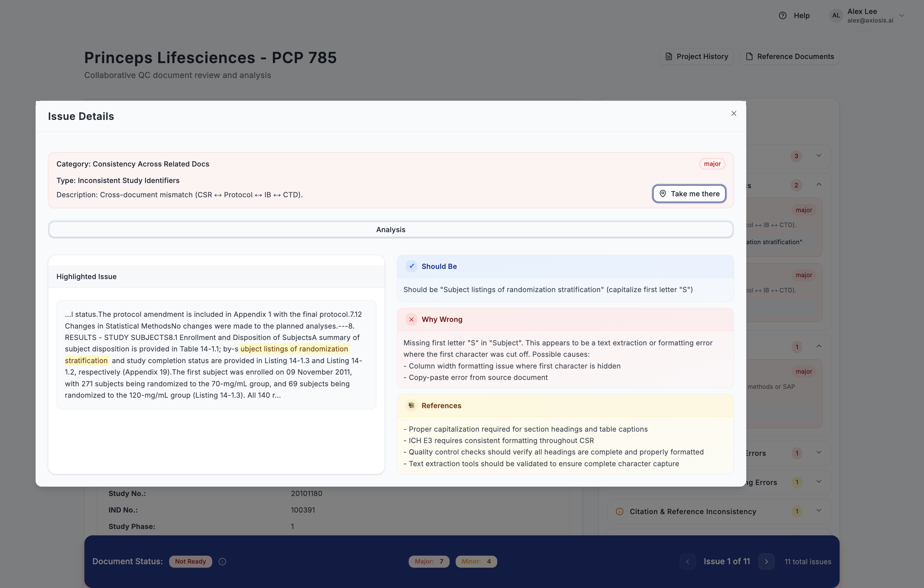This screenshot has height=588, width=924.
Task: Click the Not Ready status badge
Action: (x=190, y=562)
